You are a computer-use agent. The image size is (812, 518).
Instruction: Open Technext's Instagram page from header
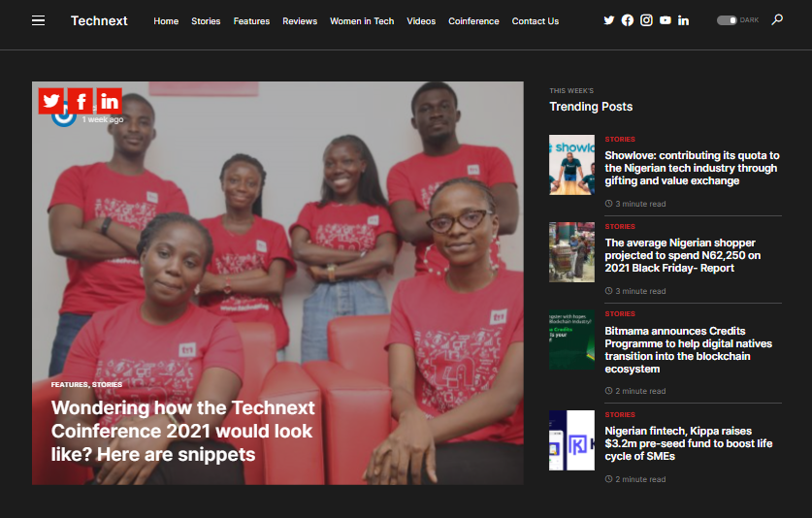(646, 20)
